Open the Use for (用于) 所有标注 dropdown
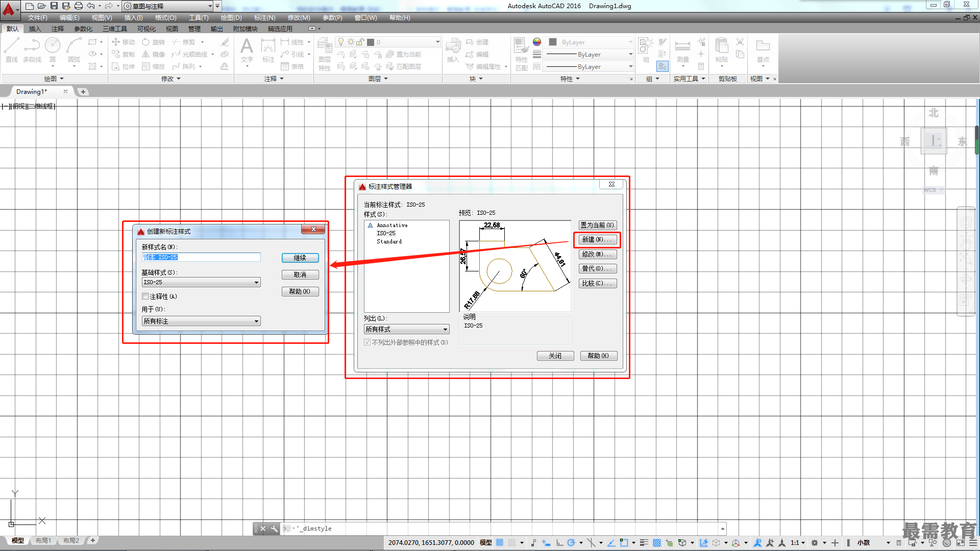 tap(201, 321)
